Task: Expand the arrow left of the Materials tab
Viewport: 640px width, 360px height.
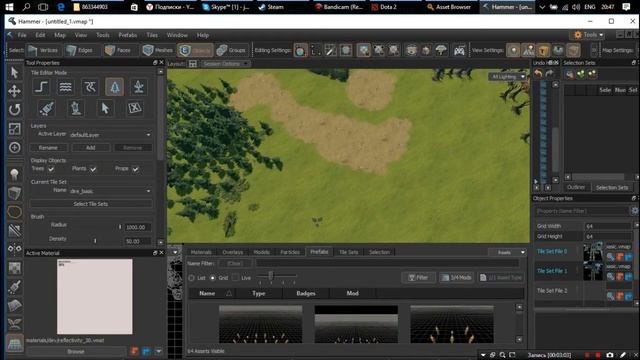Action: [175, 252]
